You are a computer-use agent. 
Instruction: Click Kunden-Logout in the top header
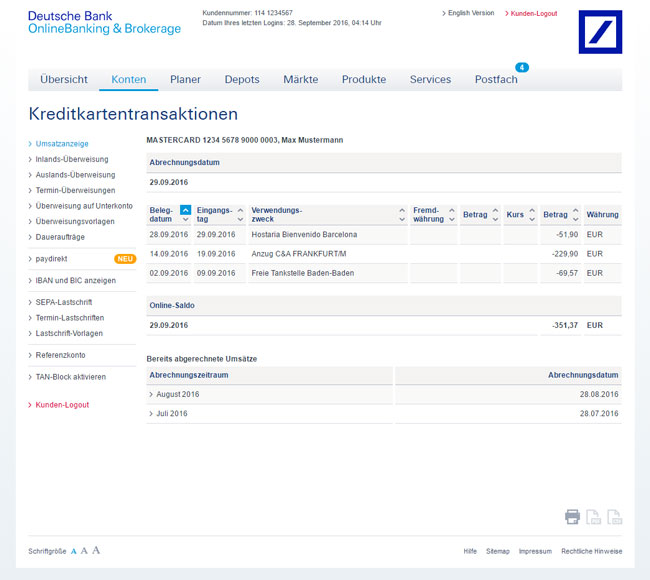pos(531,14)
